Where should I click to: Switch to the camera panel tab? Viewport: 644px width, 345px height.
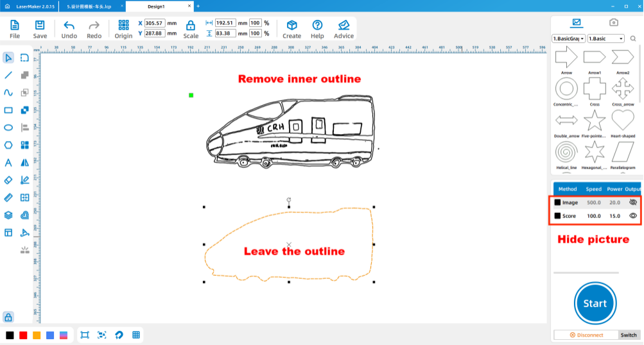click(614, 22)
